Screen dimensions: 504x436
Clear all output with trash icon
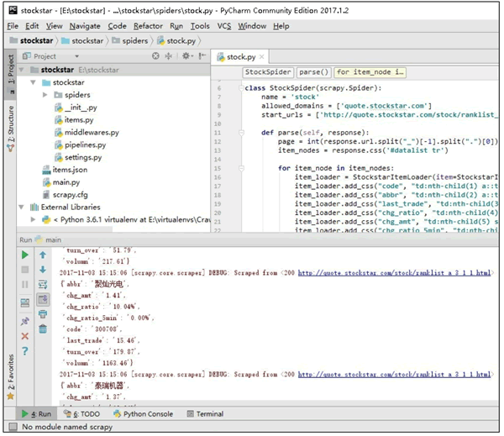click(43, 329)
